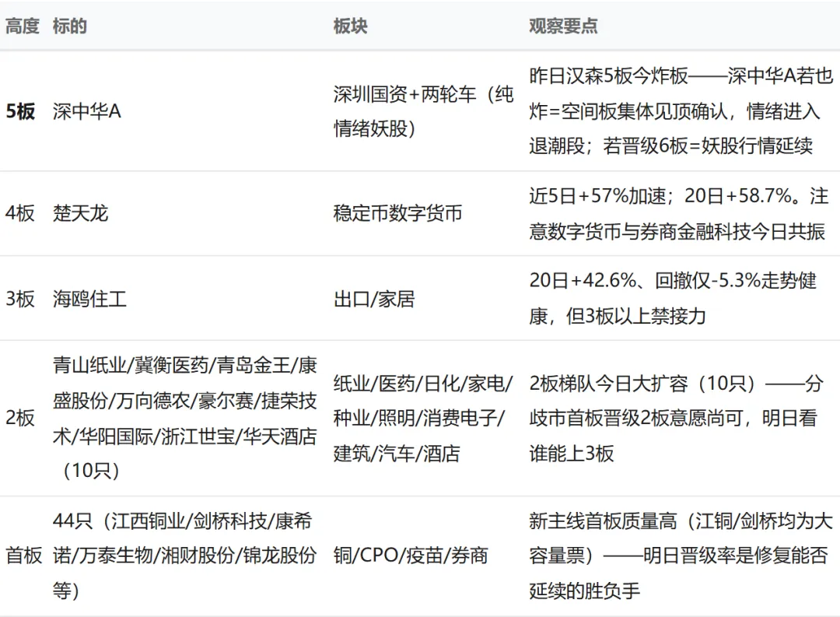Click the 铜/CPO/疫苗/券商 sector cell
Image resolution: width=840 pixels, height=617 pixels.
[x=411, y=556]
